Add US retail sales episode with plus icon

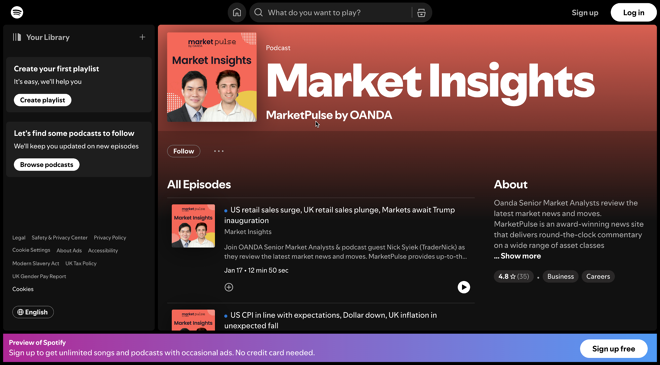tap(229, 287)
